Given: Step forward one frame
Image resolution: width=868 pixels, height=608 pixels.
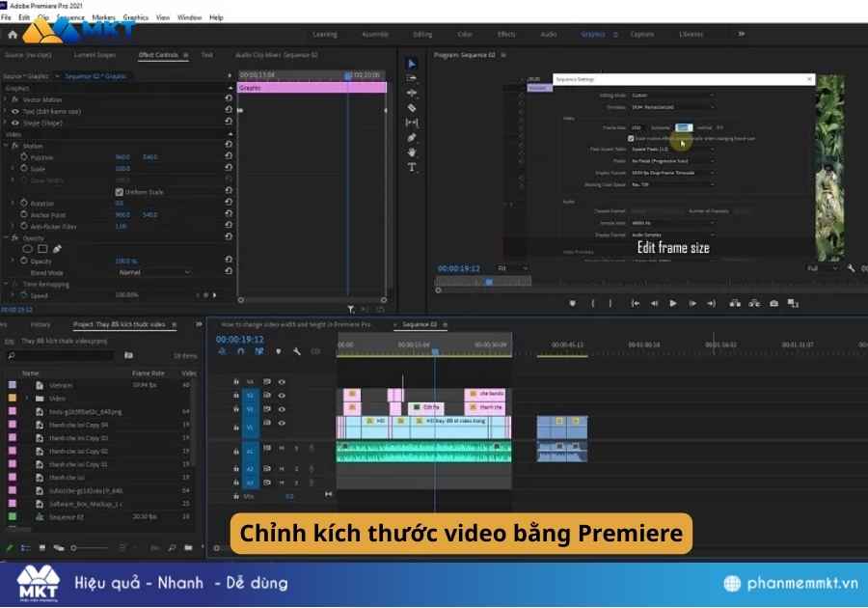Looking at the screenshot, I should [x=692, y=303].
